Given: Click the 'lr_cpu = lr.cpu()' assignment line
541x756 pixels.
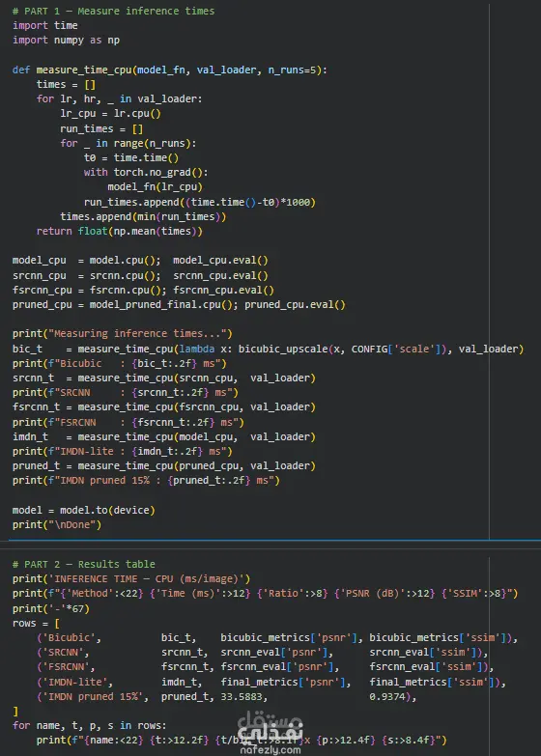Looking at the screenshot, I should pos(110,114).
